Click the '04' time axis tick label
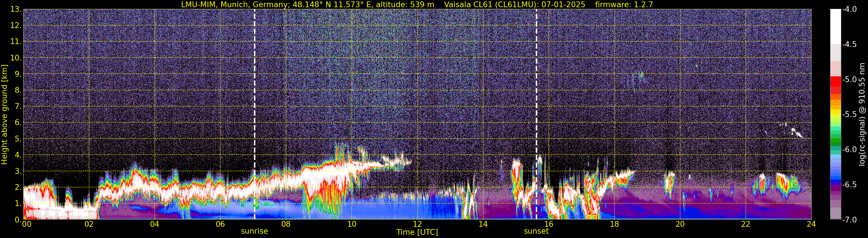 click(x=155, y=224)
